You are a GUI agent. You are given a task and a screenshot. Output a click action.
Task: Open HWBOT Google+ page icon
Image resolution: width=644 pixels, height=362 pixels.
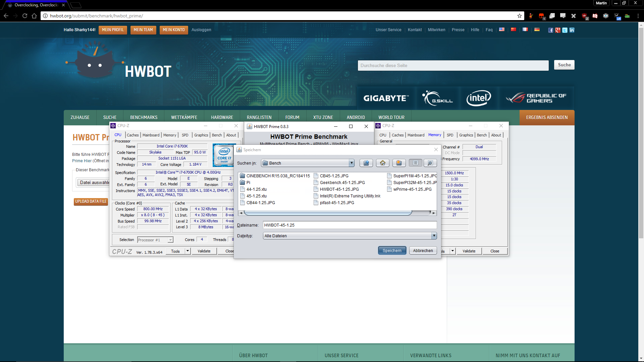(x=558, y=30)
